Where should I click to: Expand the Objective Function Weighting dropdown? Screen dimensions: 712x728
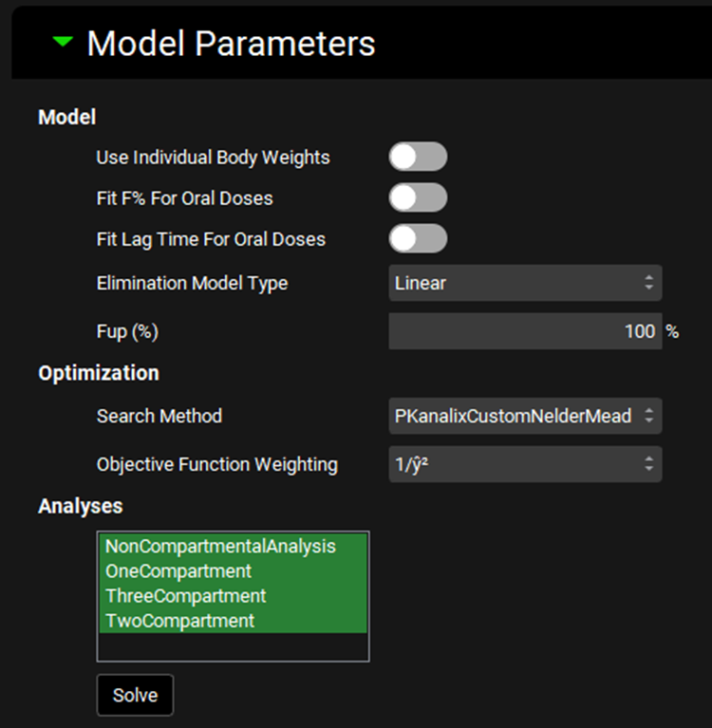click(x=524, y=464)
